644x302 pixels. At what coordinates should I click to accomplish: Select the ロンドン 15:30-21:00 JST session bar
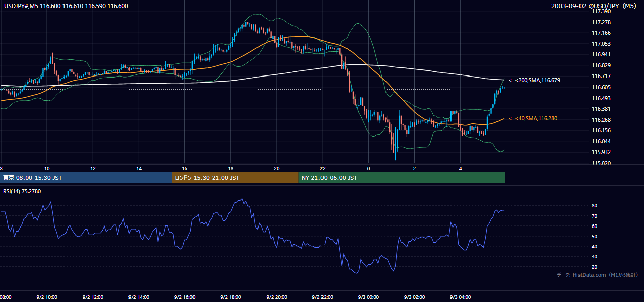(235, 178)
